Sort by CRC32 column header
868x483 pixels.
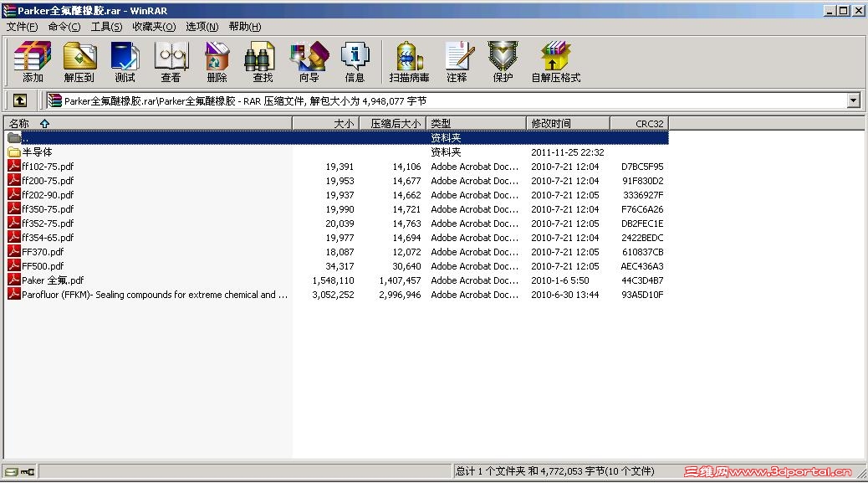coord(640,123)
